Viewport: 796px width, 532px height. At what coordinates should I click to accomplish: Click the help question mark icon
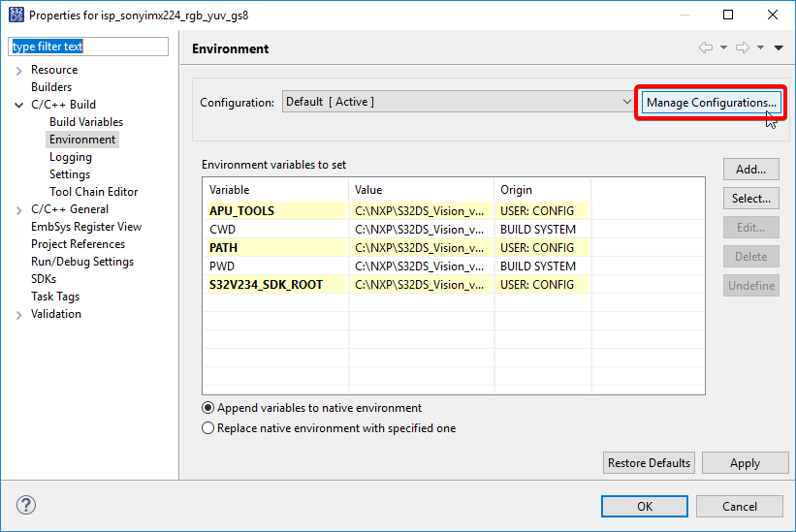coord(26,505)
